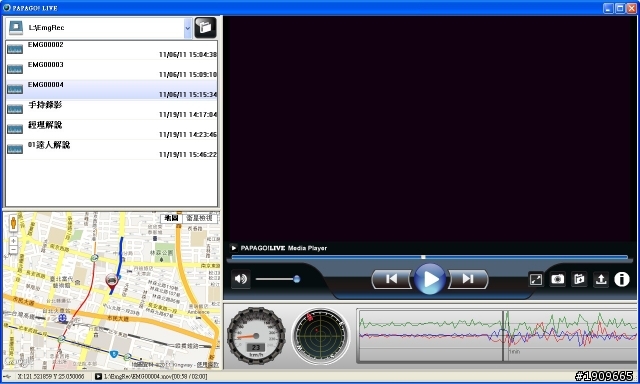
Task: Open the video clip export icon
Action: click(x=579, y=279)
